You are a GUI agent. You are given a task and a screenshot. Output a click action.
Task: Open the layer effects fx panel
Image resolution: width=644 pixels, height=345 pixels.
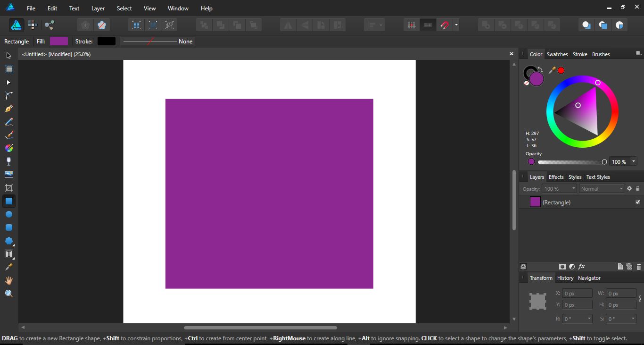click(x=582, y=267)
